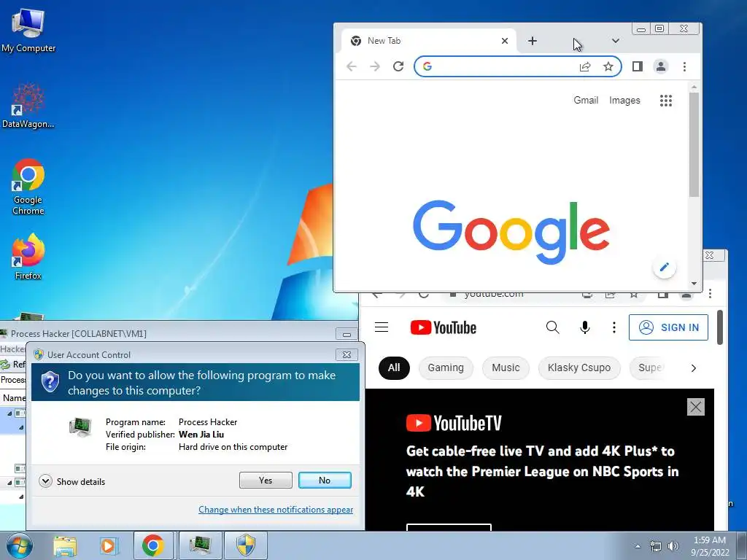Open the Google apps grid
The height and width of the screenshot is (560, 747).
[666, 101]
